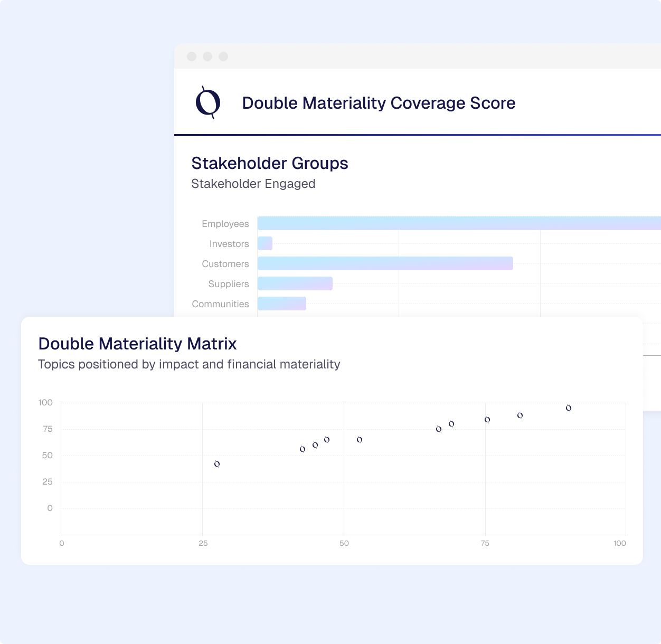Viewport: 661px width, 644px height.
Task: Click the lowest scatter point near 27 on the matrix
Action: 216,465
